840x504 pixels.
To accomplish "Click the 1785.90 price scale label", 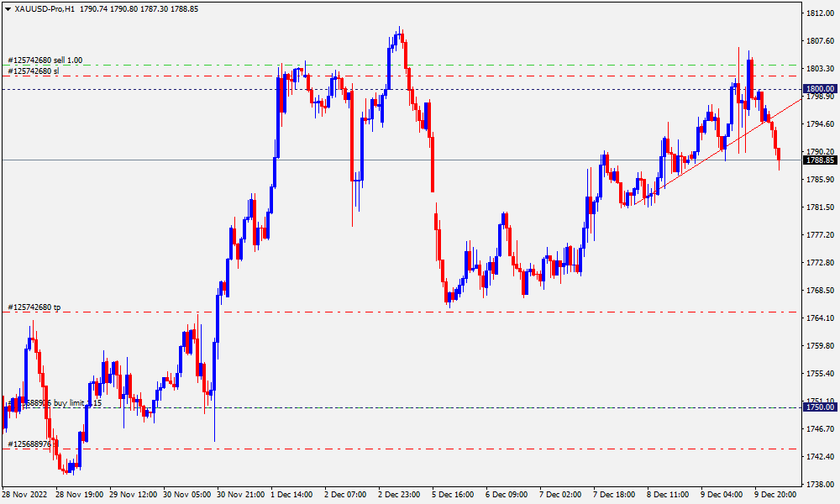I will (820, 180).
